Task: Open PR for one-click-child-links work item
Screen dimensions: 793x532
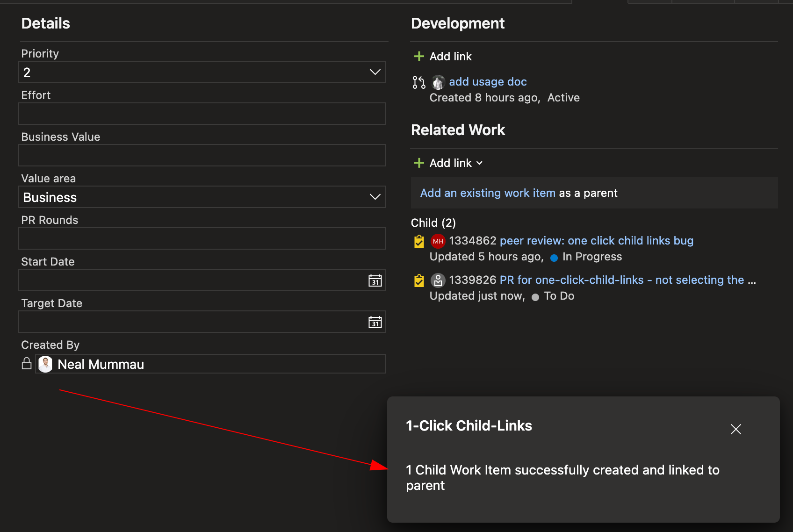Action: pyautogui.click(x=622, y=280)
